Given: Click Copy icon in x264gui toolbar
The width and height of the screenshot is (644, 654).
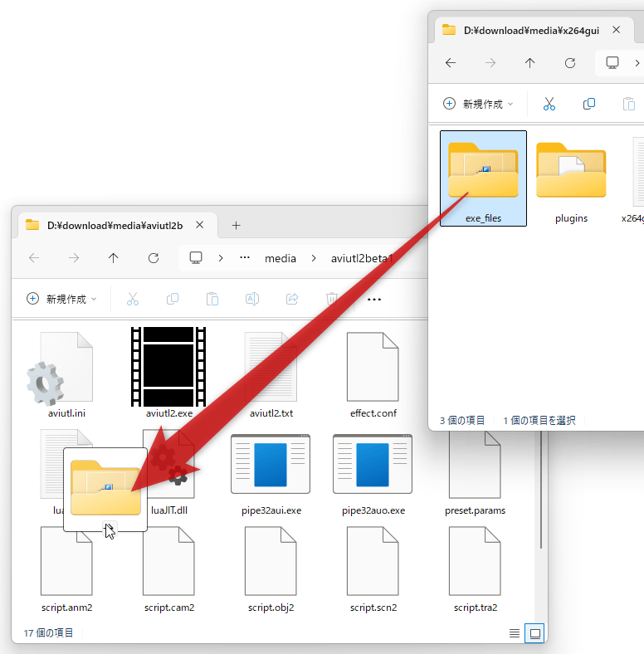Looking at the screenshot, I should click(x=589, y=104).
